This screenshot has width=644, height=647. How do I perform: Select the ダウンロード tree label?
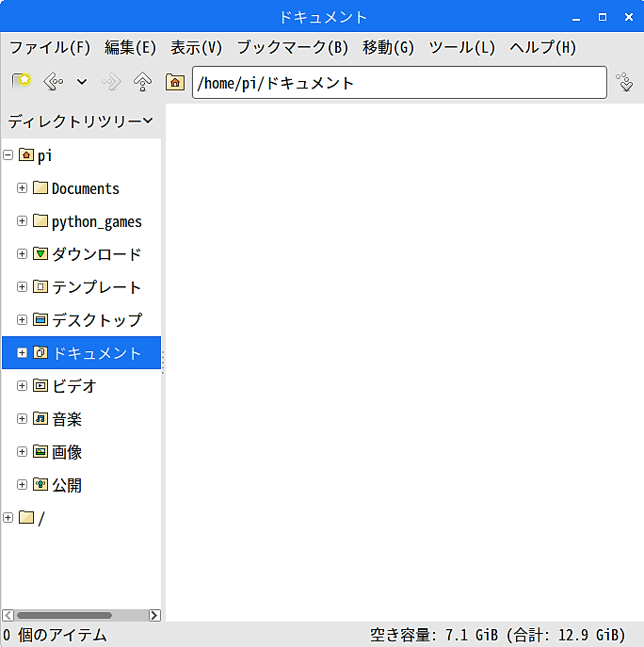pos(97,254)
